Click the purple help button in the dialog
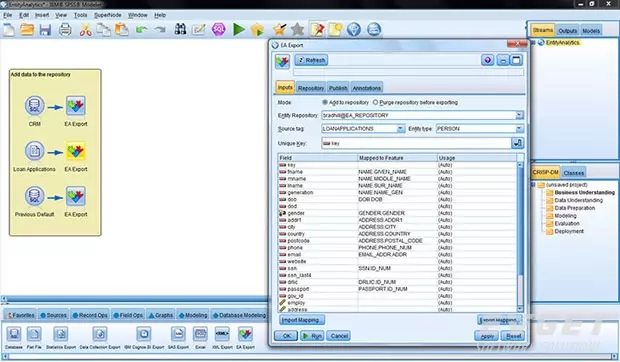This screenshot has width=620, height=362. click(488, 60)
